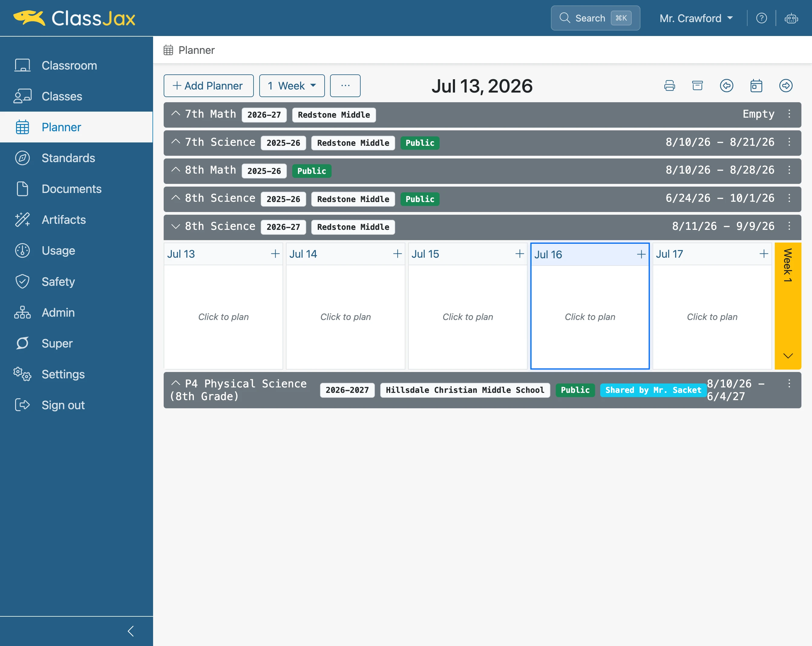Go to previous week arrow icon
The width and height of the screenshot is (812, 646).
(x=726, y=86)
